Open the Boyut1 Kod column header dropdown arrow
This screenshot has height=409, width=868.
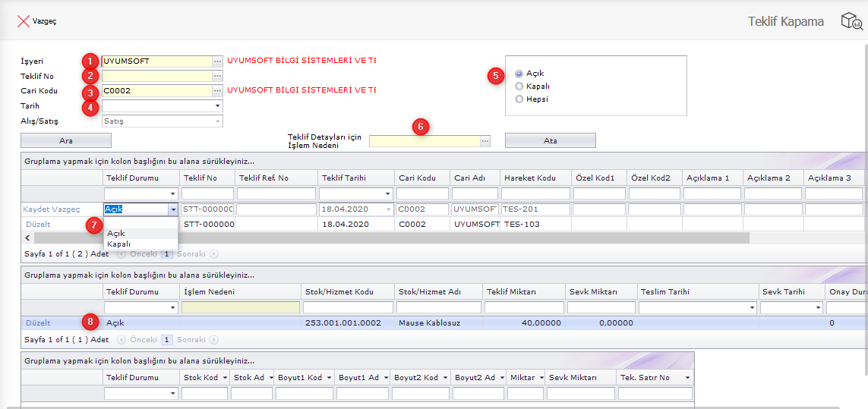point(329,377)
